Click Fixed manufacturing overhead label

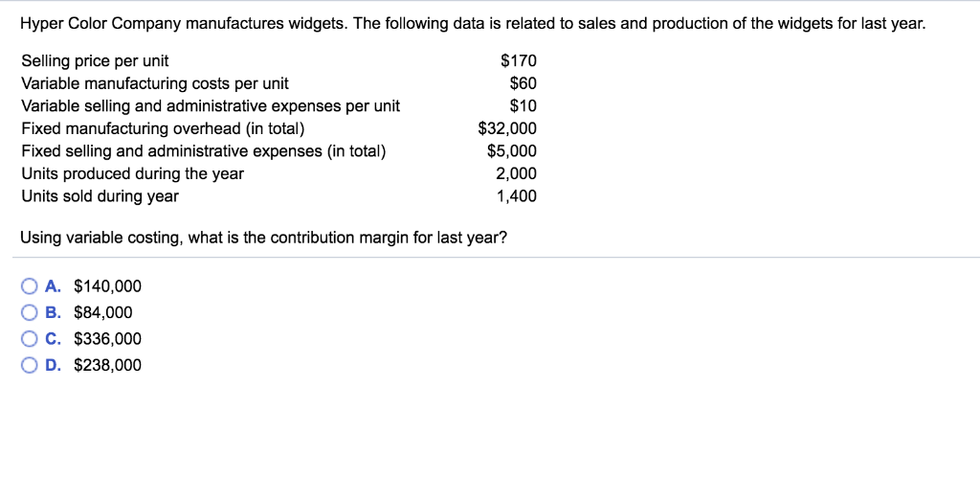[x=163, y=129]
